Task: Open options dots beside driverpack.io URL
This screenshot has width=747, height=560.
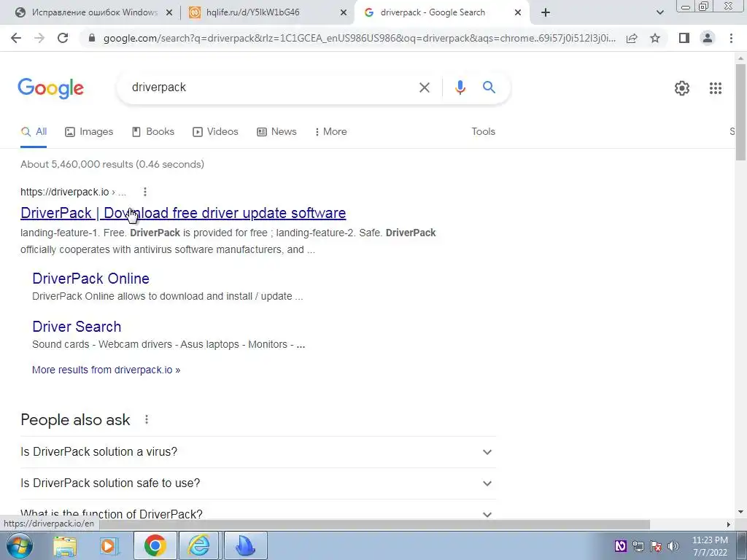Action: coord(145,192)
